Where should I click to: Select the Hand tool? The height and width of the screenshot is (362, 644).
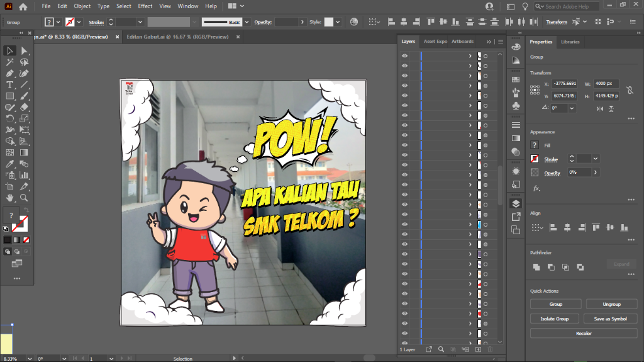(9, 198)
